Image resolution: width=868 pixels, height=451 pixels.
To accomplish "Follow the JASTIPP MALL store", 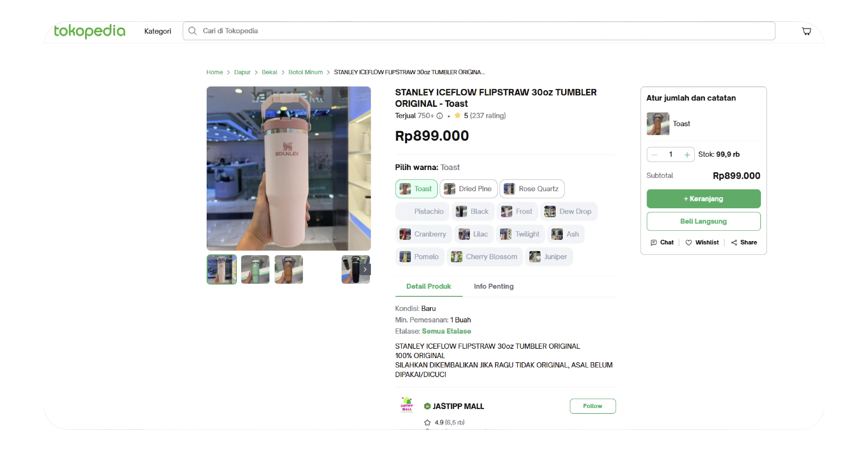I will (592, 406).
